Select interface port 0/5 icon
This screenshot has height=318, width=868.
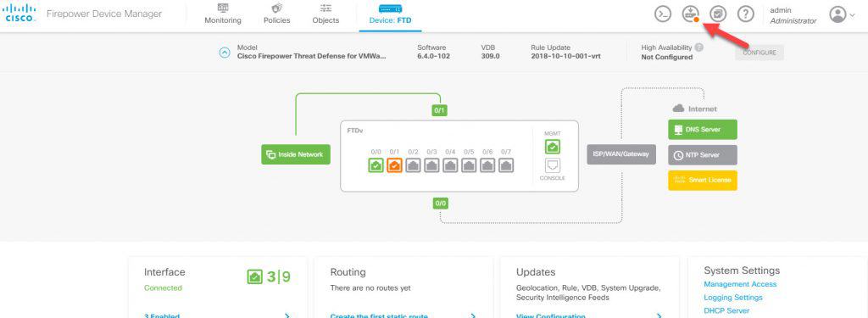469,165
